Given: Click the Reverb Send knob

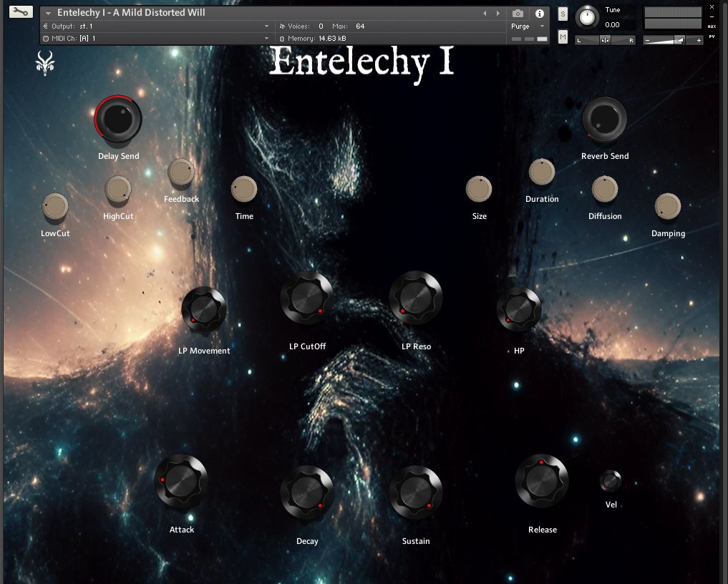Looking at the screenshot, I should 604,119.
